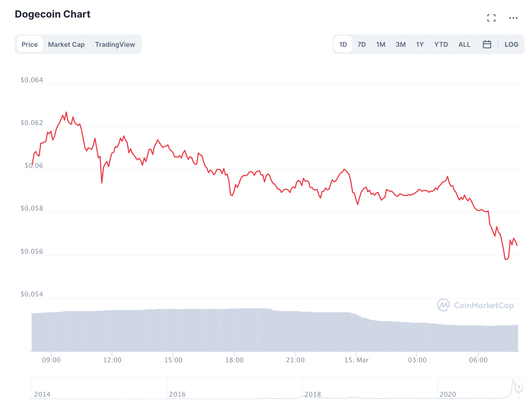Image resolution: width=532 pixels, height=408 pixels.
Task: Open the TradingView tab
Action: [115, 44]
